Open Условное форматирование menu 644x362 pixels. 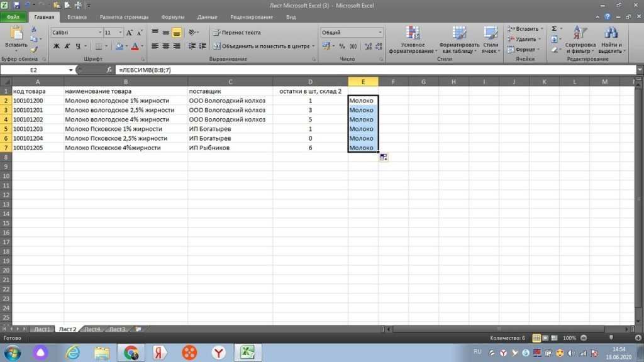click(x=413, y=40)
